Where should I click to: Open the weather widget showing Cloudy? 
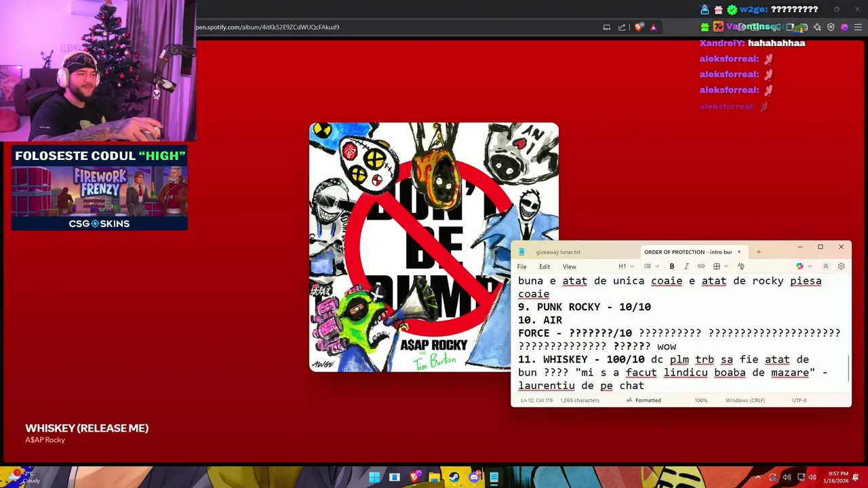coord(26,476)
